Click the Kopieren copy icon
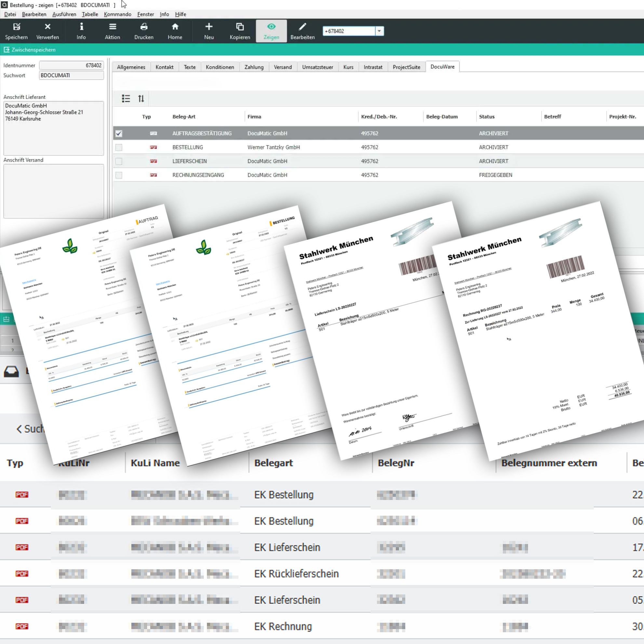The image size is (644, 644). 240,27
